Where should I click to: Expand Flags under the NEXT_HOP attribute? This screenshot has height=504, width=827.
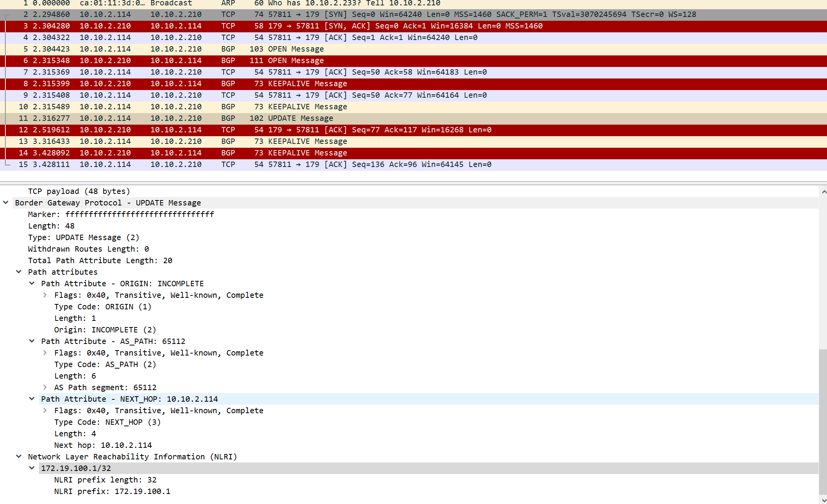tap(45, 410)
